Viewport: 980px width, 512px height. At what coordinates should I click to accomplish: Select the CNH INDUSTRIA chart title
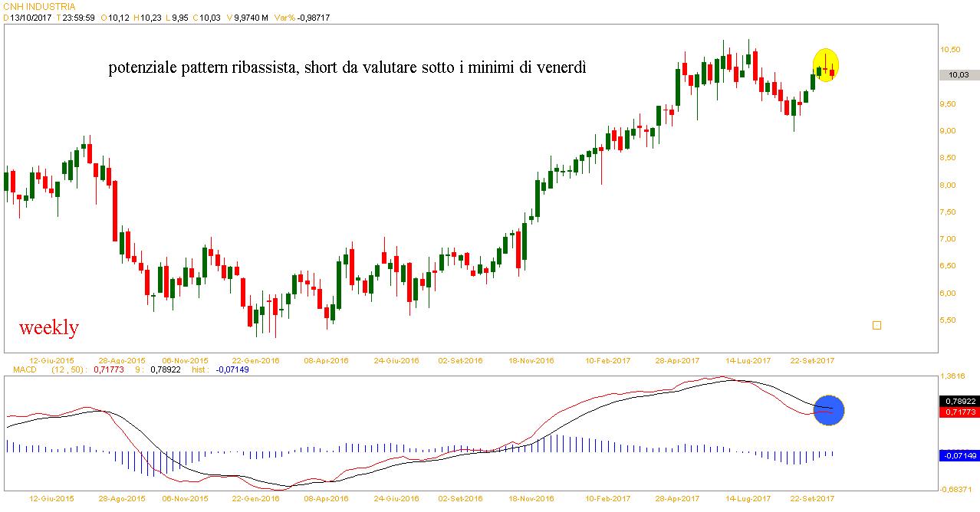tap(39, 7)
